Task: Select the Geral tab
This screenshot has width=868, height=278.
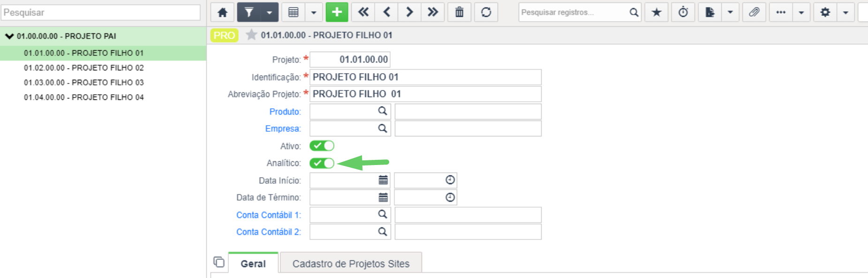Action: 253,263
